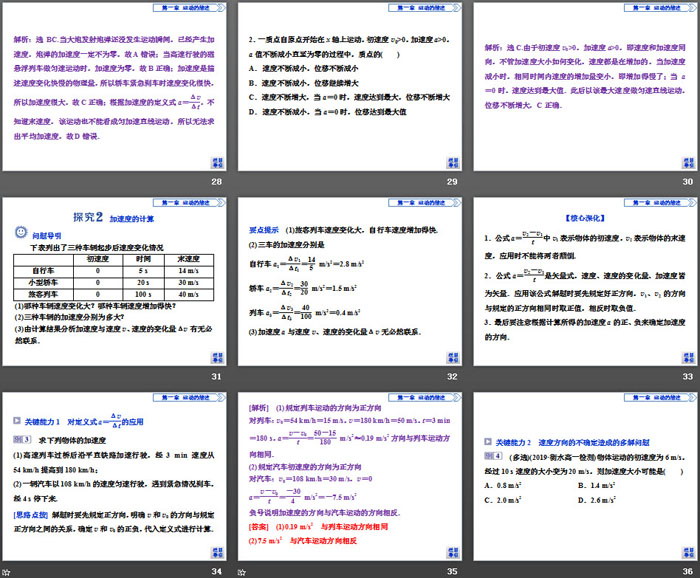Click the 问题导引 label on slide 31
Screen dimensions: 700x578
[x=47, y=235]
